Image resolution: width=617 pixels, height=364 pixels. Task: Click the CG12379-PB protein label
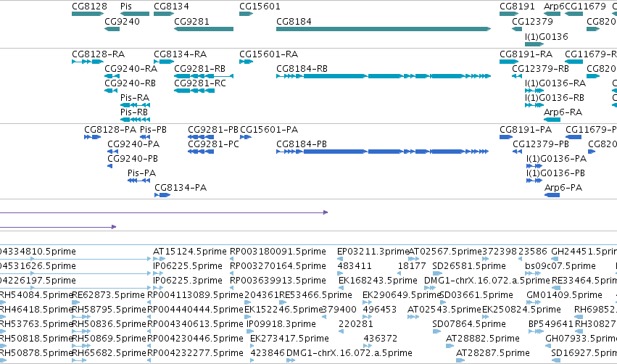pyautogui.click(x=541, y=144)
